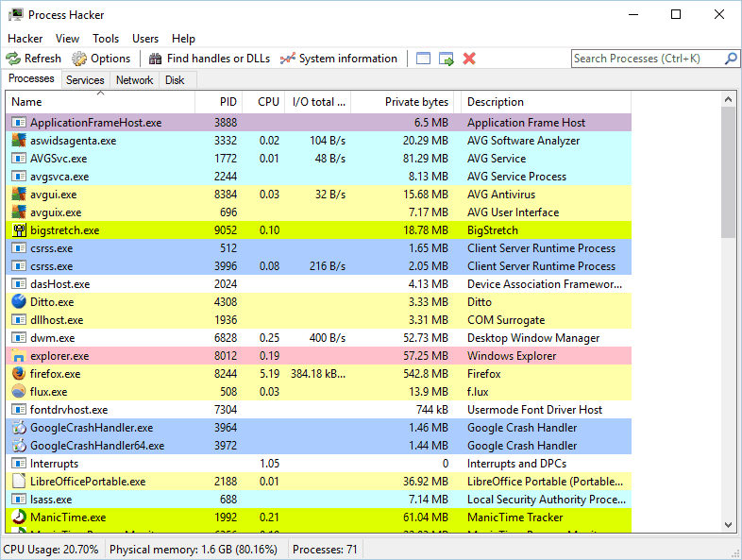Click the red X terminate icon

[x=469, y=59]
